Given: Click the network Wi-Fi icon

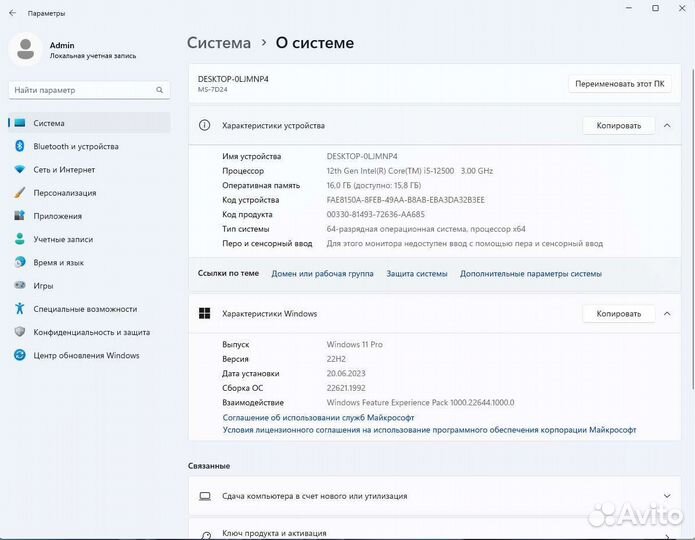Looking at the screenshot, I should coord(20,169).
